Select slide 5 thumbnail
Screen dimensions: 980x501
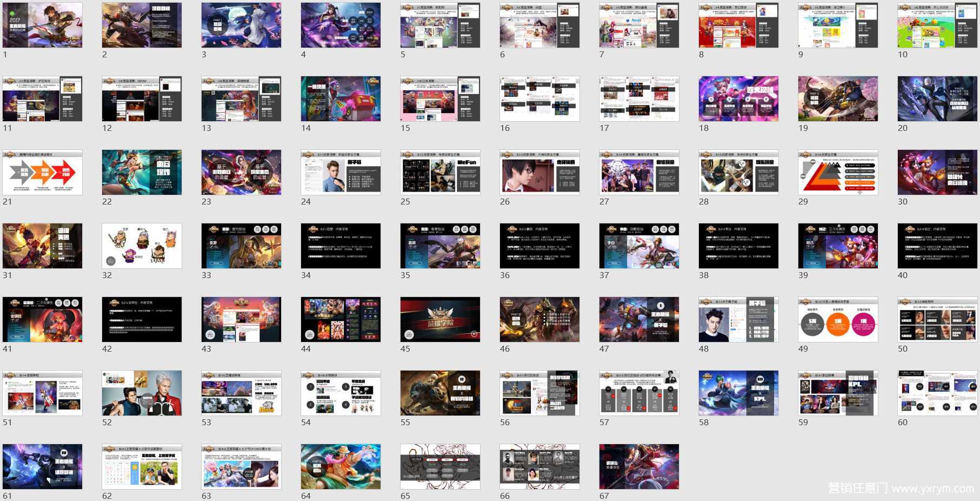(440, 25)
